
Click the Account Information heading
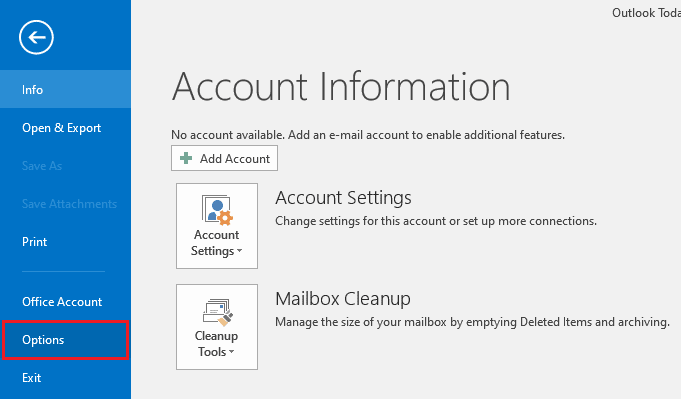pos(341,87)
